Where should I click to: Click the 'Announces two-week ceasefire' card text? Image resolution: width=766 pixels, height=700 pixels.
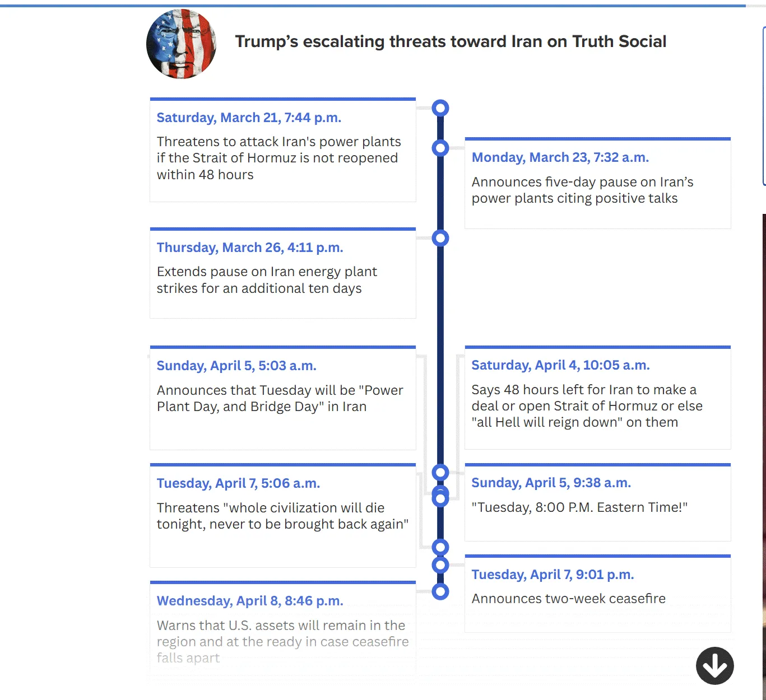(568, 599)
